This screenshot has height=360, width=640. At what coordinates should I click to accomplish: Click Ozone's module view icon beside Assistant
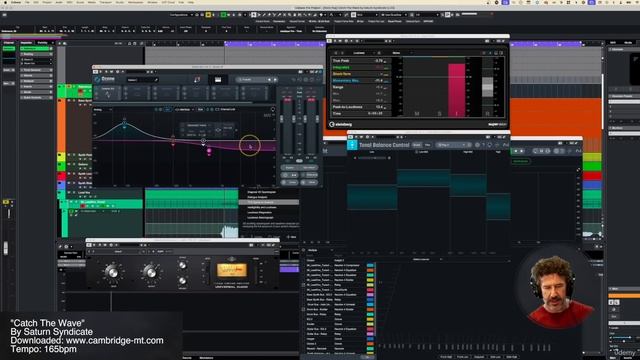point(218,80)
